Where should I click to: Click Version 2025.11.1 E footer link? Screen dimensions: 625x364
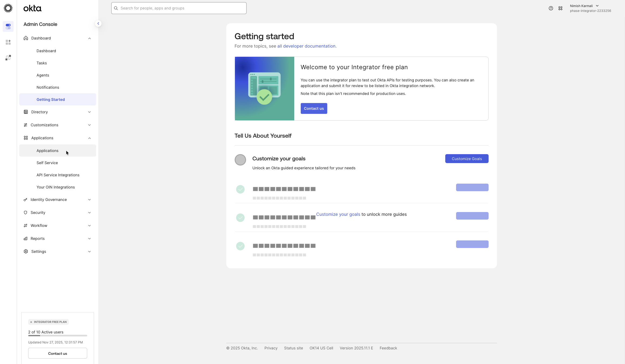356,348
